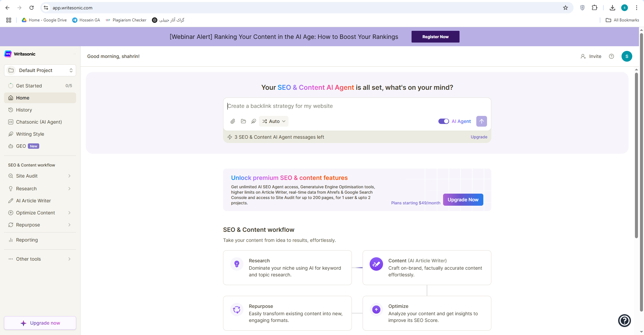Expand Research submenu in sidebar
Screen dimensions: 644x335
(x=69, y=189)
